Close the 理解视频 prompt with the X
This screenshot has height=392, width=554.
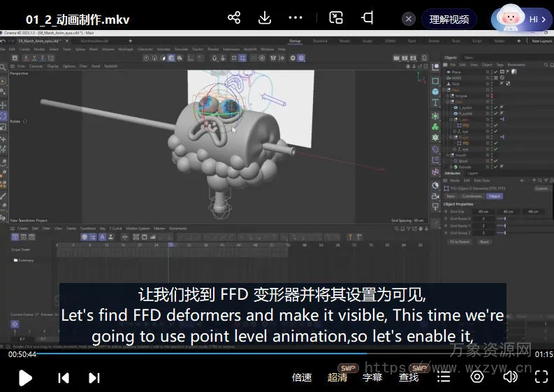[x=409, y=19]
